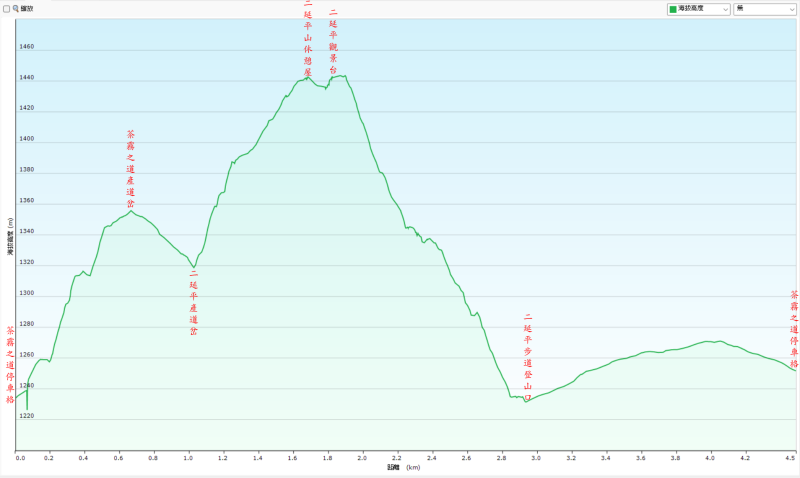Select the 二延平產道岔 waypoint label

(193, 302)
